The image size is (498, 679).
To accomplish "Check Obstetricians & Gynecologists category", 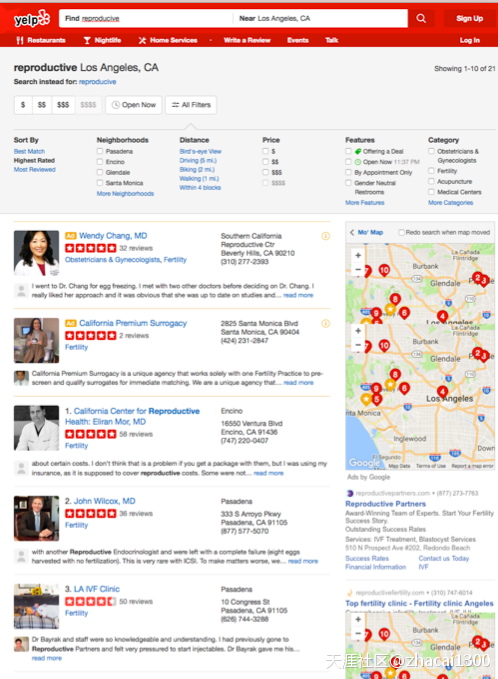I will 431,151.
